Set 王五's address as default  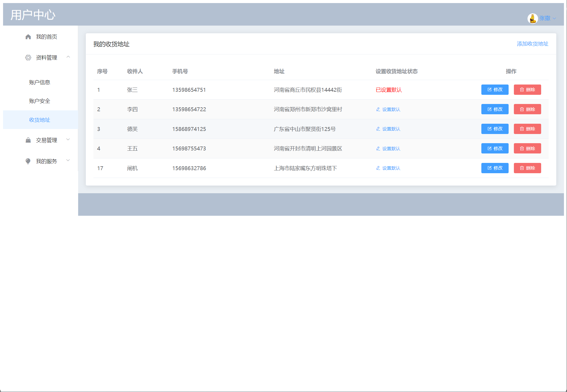(391, 149)
